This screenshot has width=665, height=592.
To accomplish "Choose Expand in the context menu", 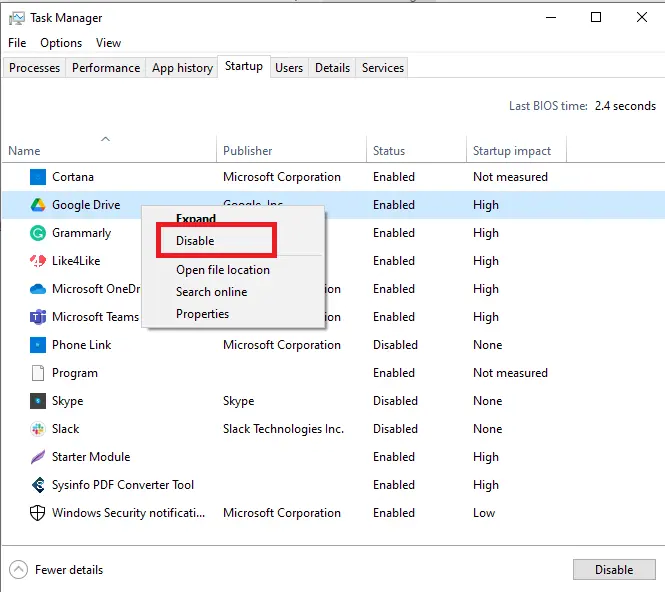I will click(x=196, y=218).
